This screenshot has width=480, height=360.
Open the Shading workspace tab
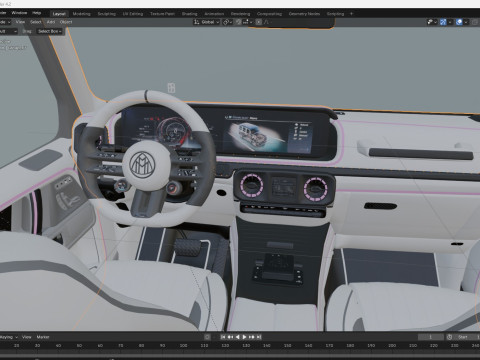(189, 14)
